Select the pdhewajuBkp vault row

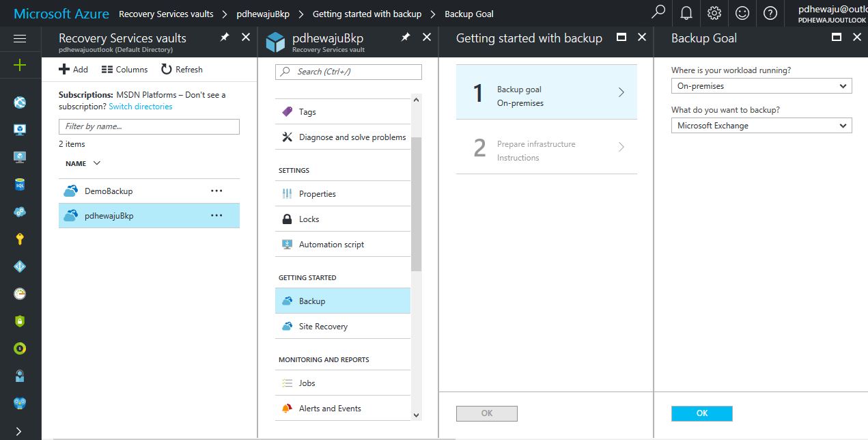[x=149, y=216]
